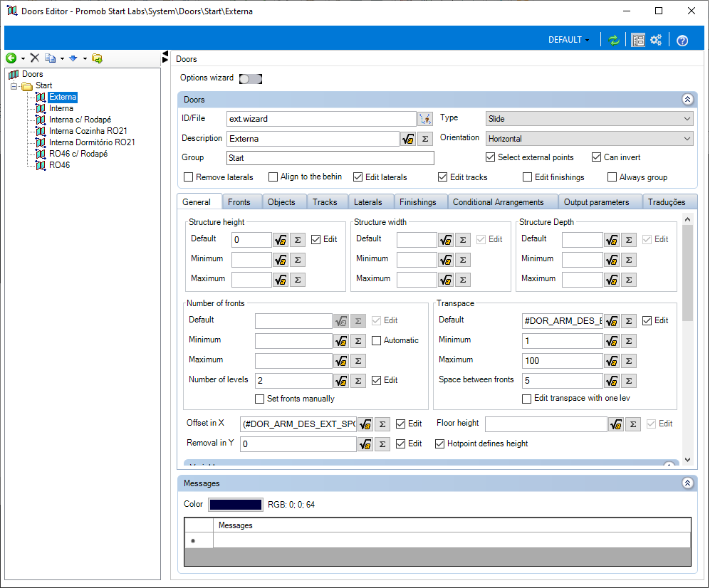Image resolution: width=725 pixels, height=588 pixels.
Task: Open formula editor for Structure width Default
Action: click(x=446, y=240)
